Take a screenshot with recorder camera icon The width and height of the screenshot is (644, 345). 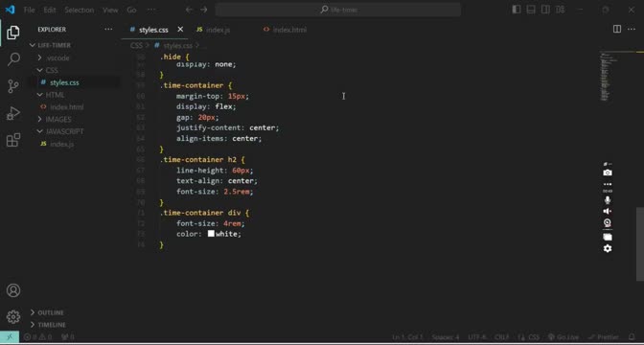click(x=608, y=172)
